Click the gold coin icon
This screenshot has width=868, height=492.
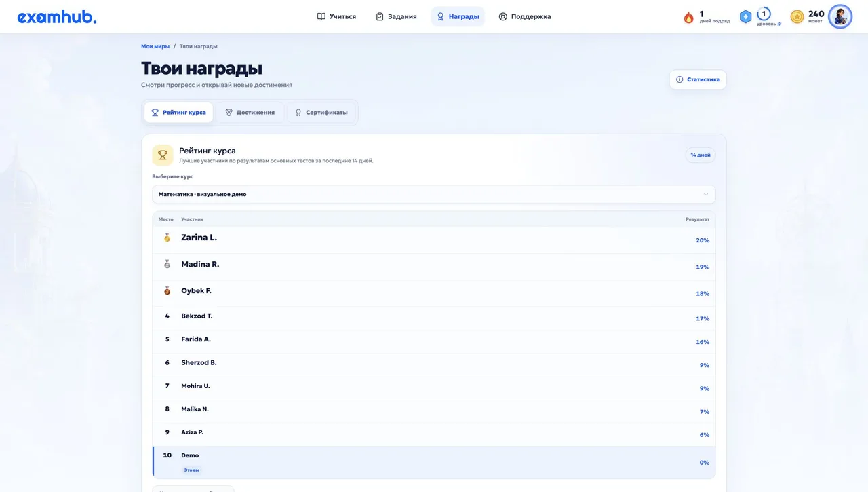click(797, 16)
